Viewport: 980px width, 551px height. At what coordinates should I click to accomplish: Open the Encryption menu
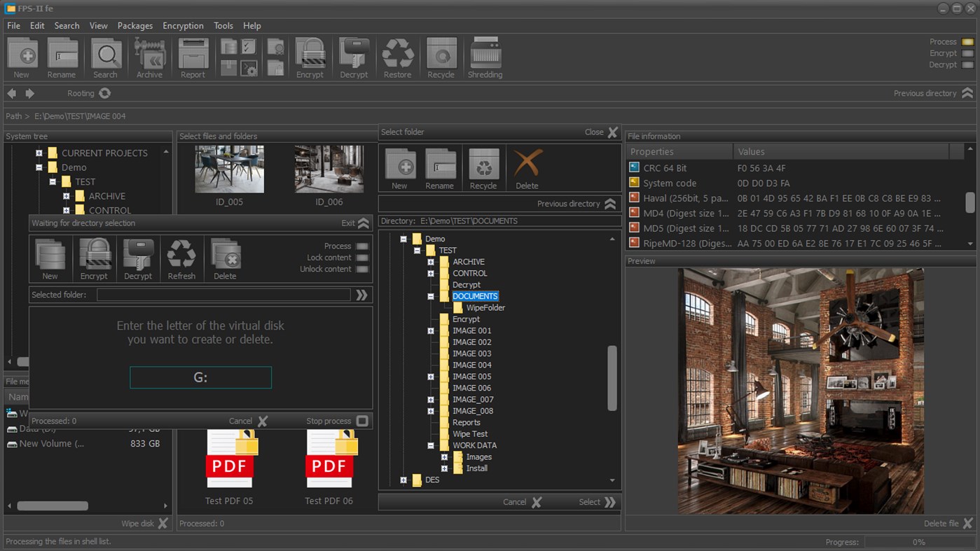coord(183,26)
